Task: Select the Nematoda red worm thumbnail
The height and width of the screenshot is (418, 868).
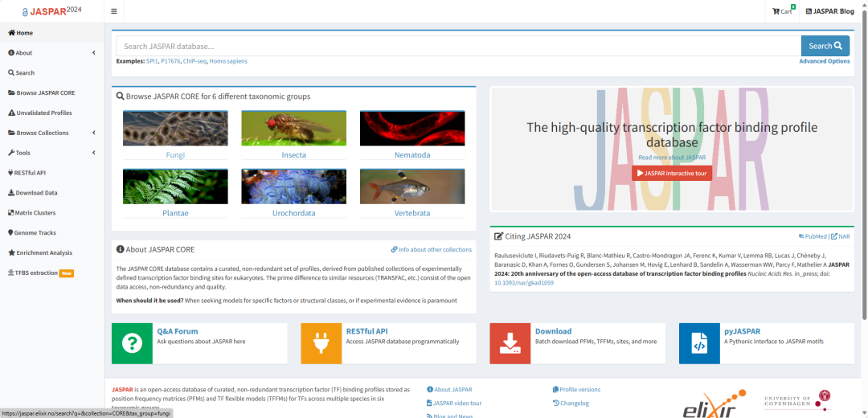Action: point(412,128)
